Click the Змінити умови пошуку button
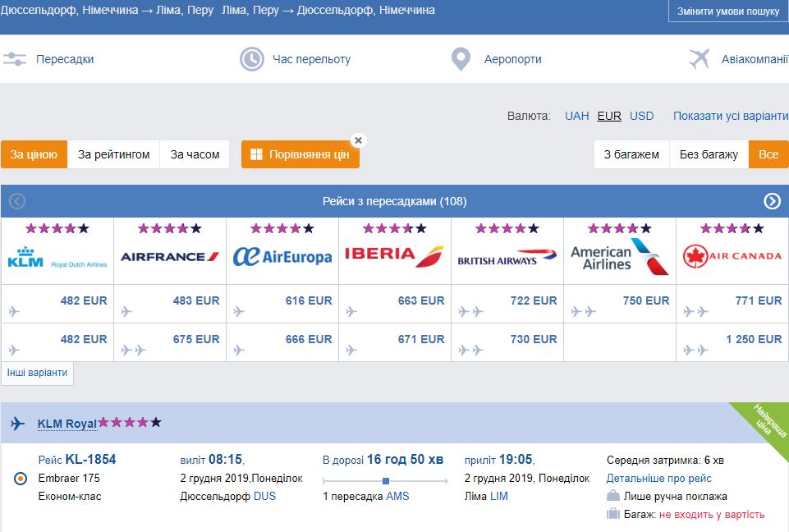This screenshot has height=532, width=789. coord(728,11)
